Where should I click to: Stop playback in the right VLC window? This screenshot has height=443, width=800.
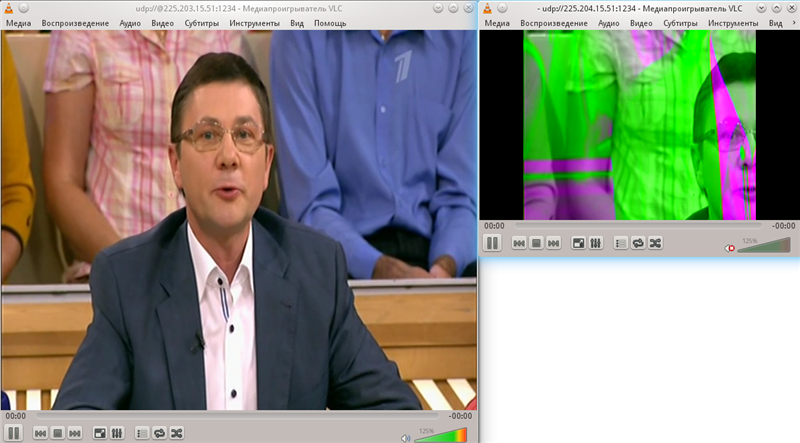coord(536,243)
